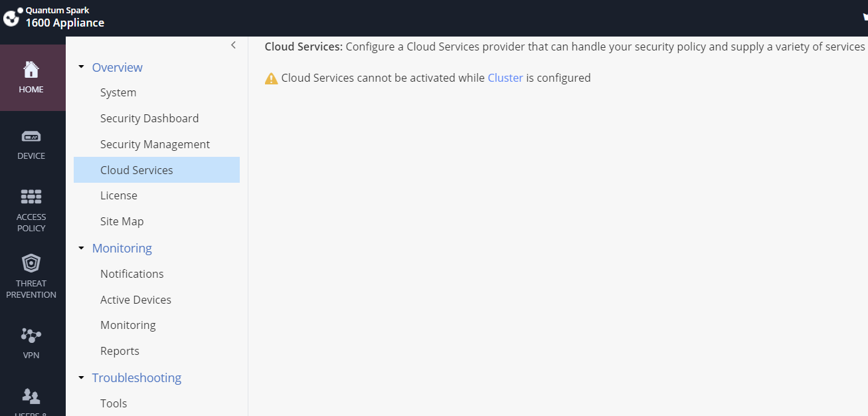The width and height of the screenshot is (868, 416).
Task: View the Site Map
Action: tap(122, 221)
